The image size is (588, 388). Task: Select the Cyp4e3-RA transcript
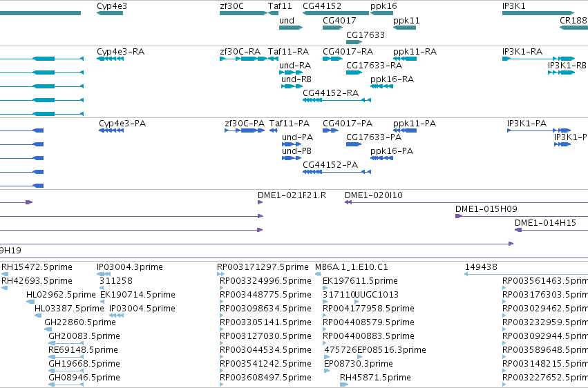coord(111,59)
